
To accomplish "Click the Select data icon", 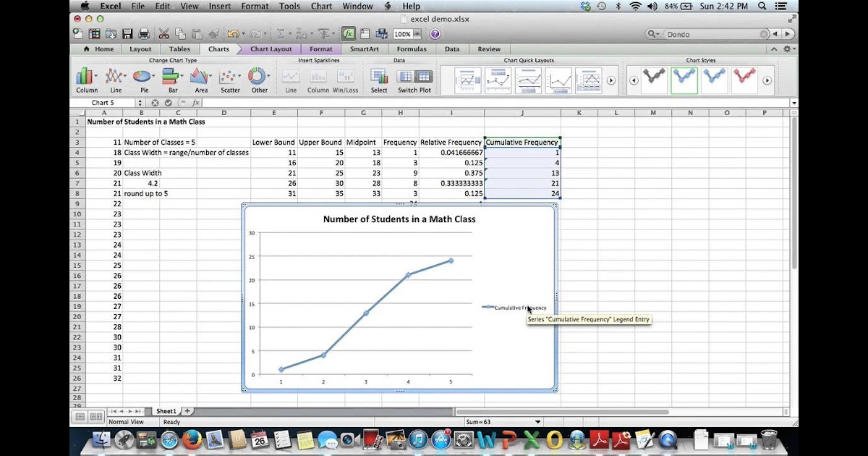I will point(379,80).
